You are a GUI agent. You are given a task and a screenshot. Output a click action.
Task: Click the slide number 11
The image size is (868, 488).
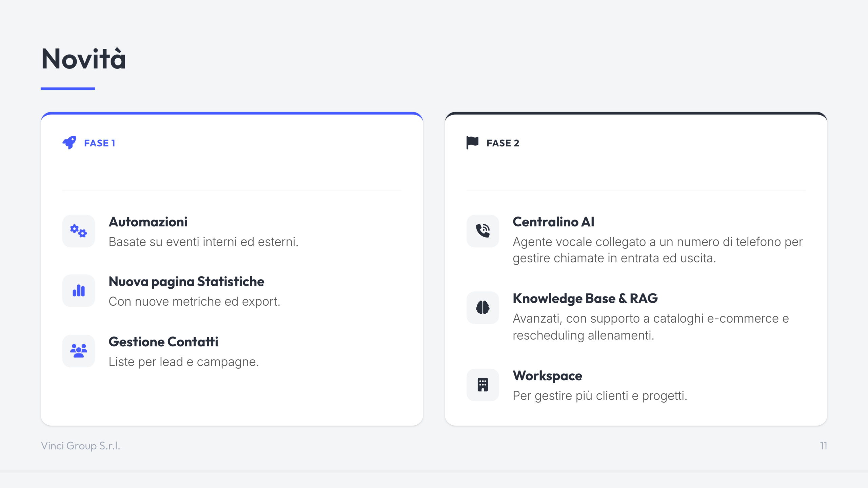[823, 446]
